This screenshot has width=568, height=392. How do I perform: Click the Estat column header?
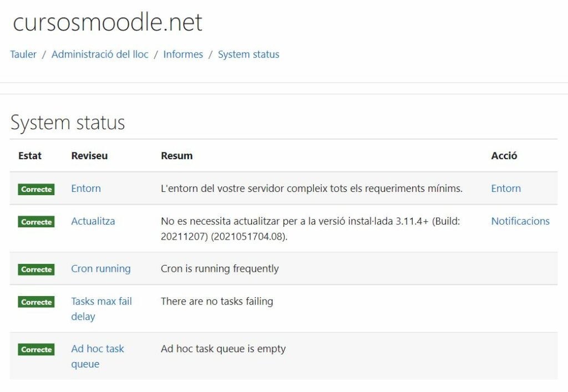click(29, 156)
